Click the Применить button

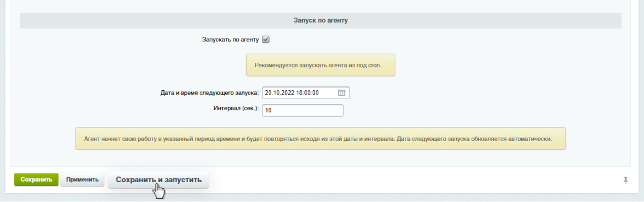tap(82, 179)
